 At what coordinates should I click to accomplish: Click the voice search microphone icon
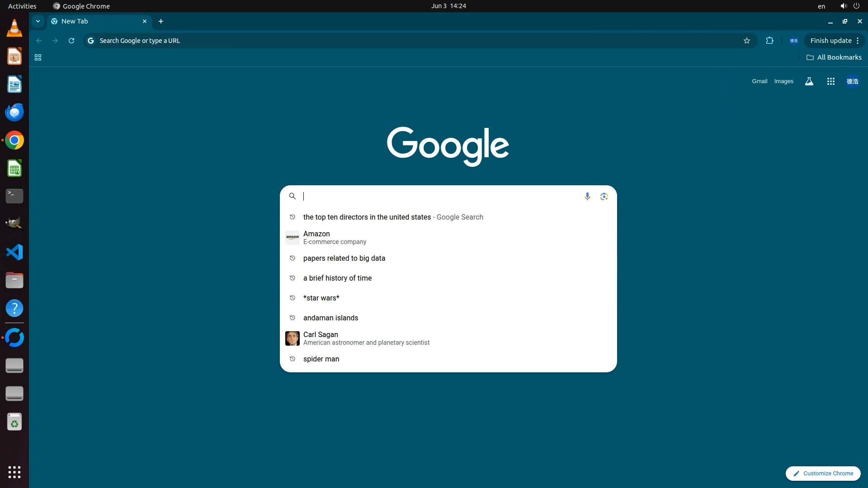pyautogui.click(x=587, y=196)
